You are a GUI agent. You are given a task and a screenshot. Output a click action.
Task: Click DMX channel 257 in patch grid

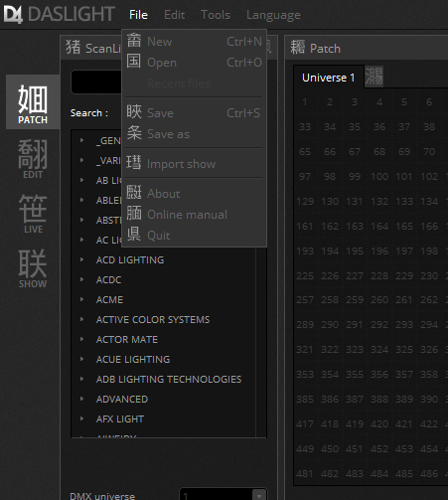click(305, 299)
